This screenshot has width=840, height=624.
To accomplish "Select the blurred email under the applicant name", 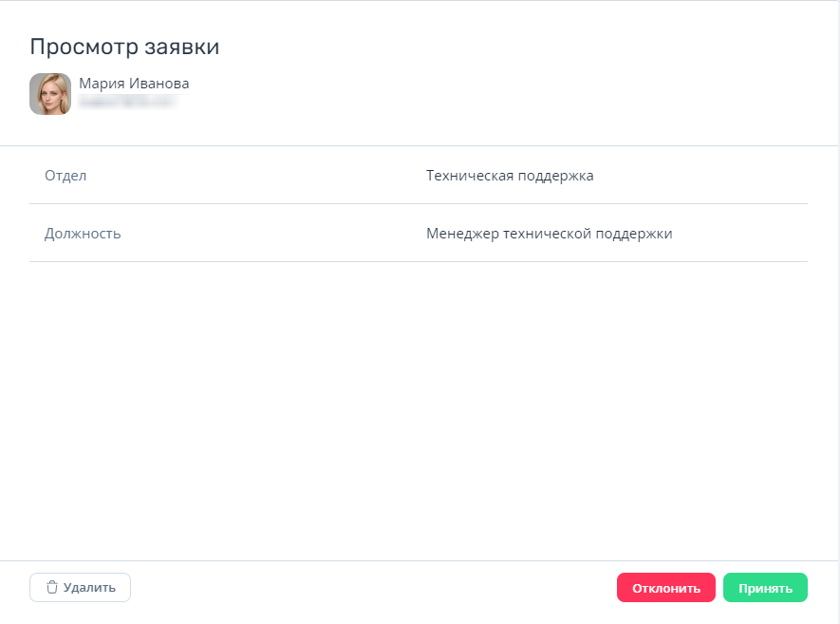I will 127,101.
